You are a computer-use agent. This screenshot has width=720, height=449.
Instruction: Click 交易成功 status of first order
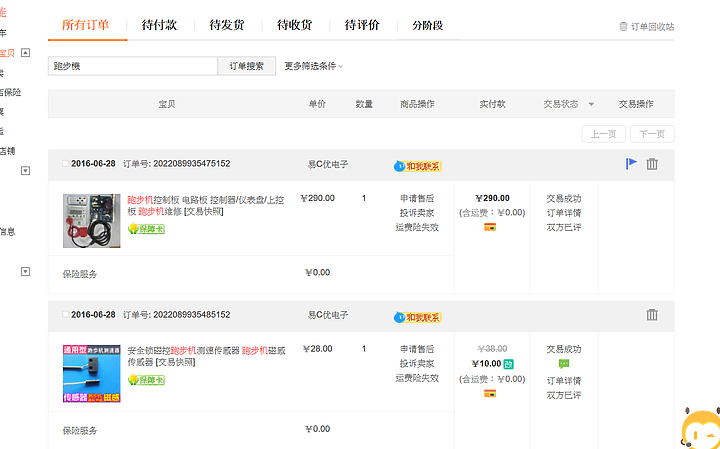pyautogui.click(x=564, y=198)
